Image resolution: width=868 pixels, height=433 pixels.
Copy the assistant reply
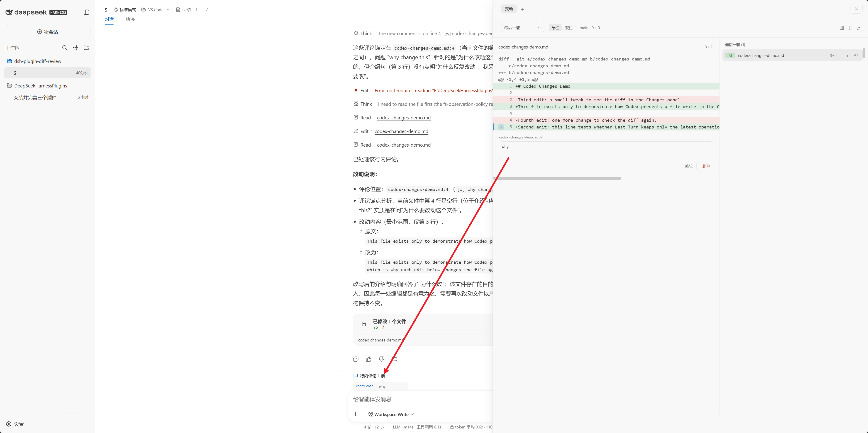(x=356, y=359)
